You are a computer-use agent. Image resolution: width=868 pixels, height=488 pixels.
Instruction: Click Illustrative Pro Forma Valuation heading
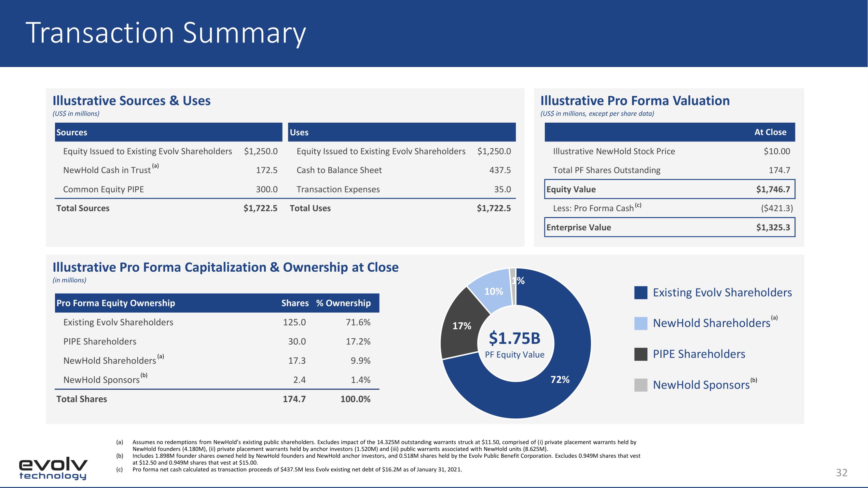[635, 101]
